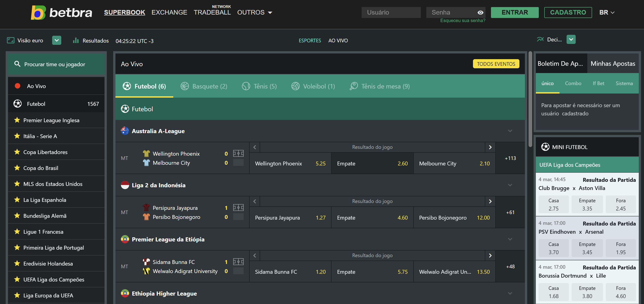Open the BR language selector

click(x=607, y=12)
